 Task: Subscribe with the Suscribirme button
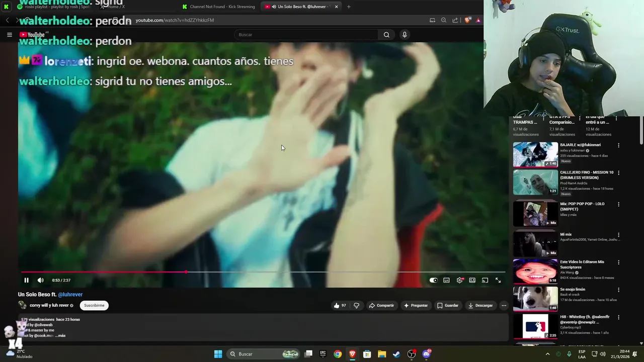pyautogui.click(x=94, y=305)
